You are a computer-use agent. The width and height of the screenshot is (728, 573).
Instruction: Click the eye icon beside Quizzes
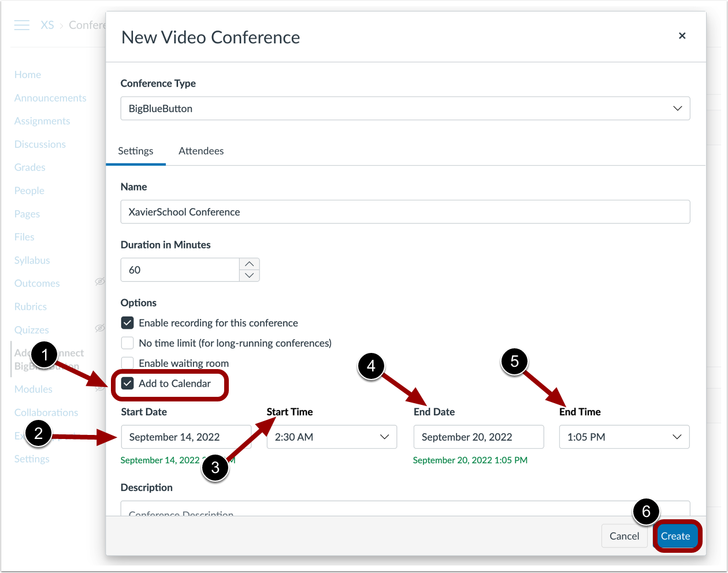coord(100,328)
